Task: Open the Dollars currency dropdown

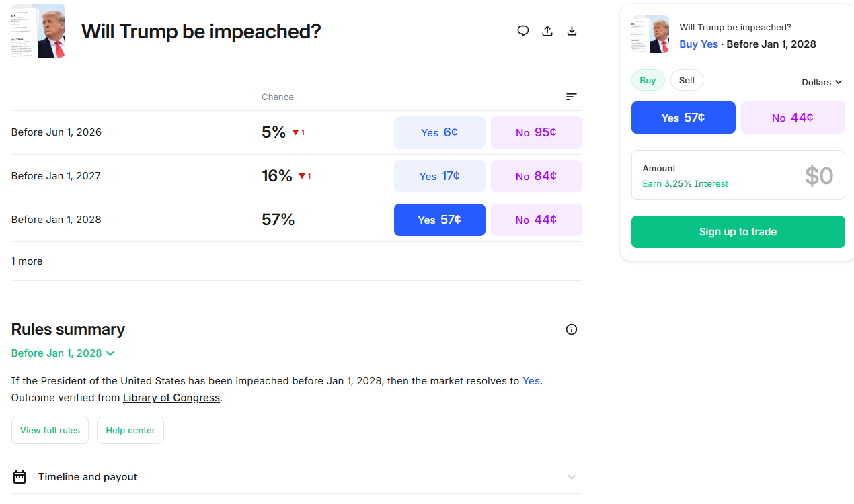Action: [822, 82]
